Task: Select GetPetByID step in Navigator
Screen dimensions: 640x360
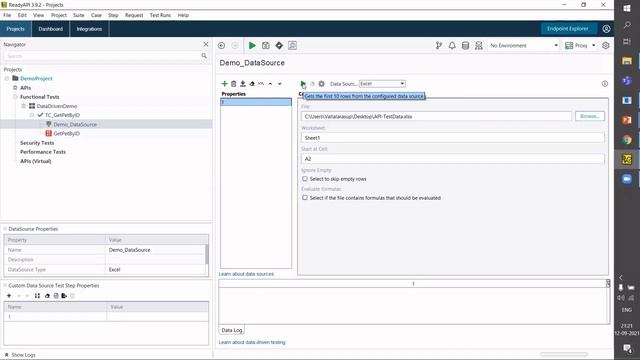Action: (67, 133)
